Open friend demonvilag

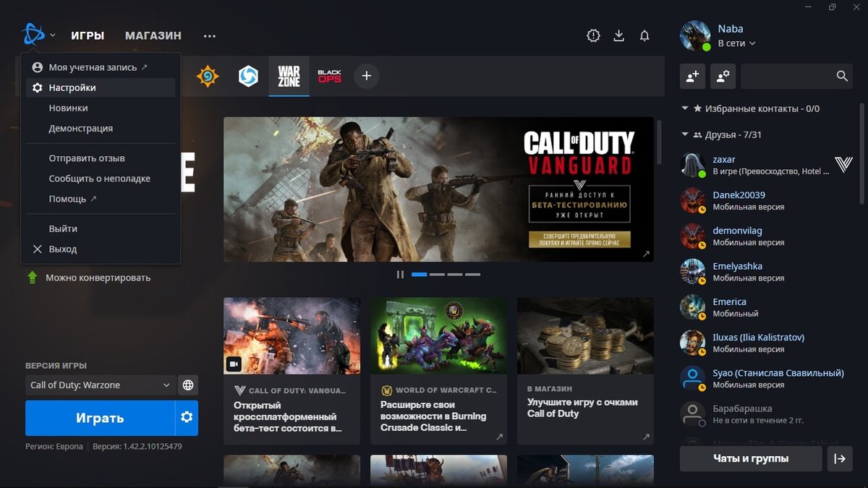[x=767, y=236]
